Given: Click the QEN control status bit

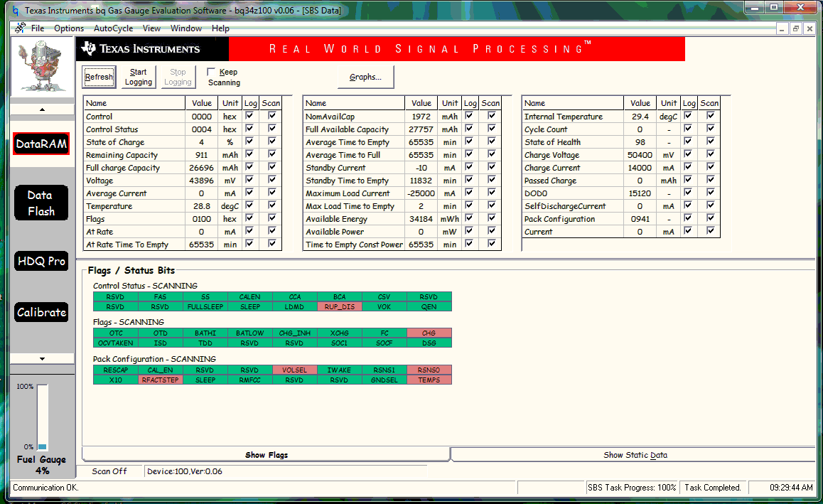Looking at the screenshot, I should tap(429, 306).
